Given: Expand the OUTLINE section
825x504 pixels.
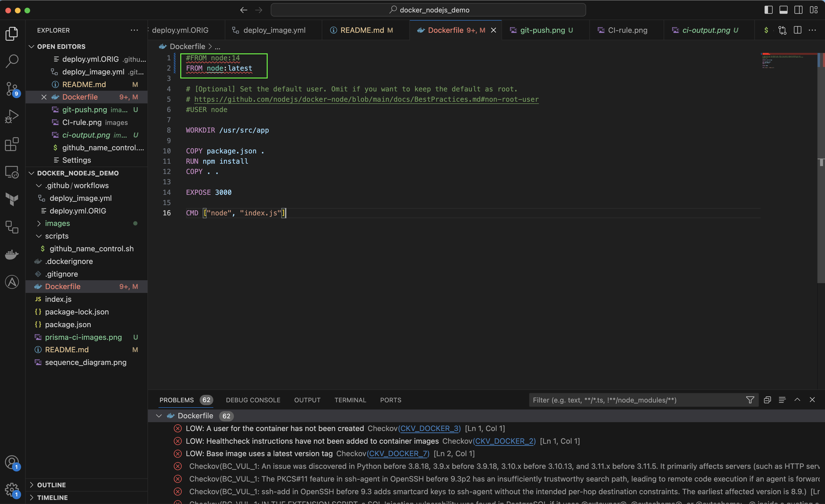Looking at the screenshot, I should pos(51,485).
